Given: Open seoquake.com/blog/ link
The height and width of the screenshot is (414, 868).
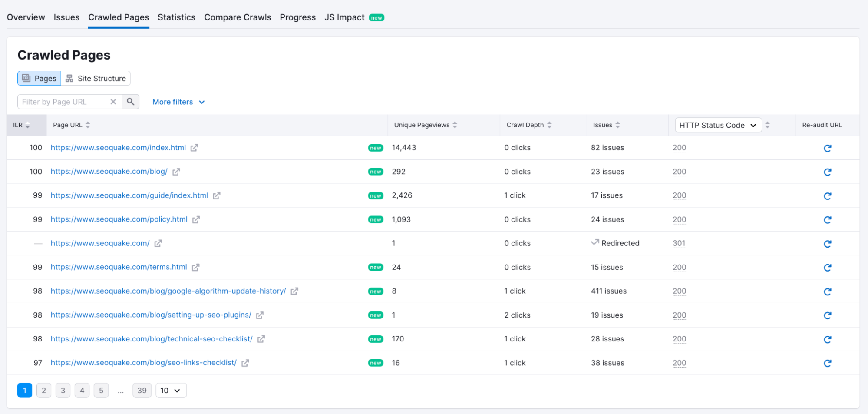Looking at the screenshot, I should click(109, 172).
